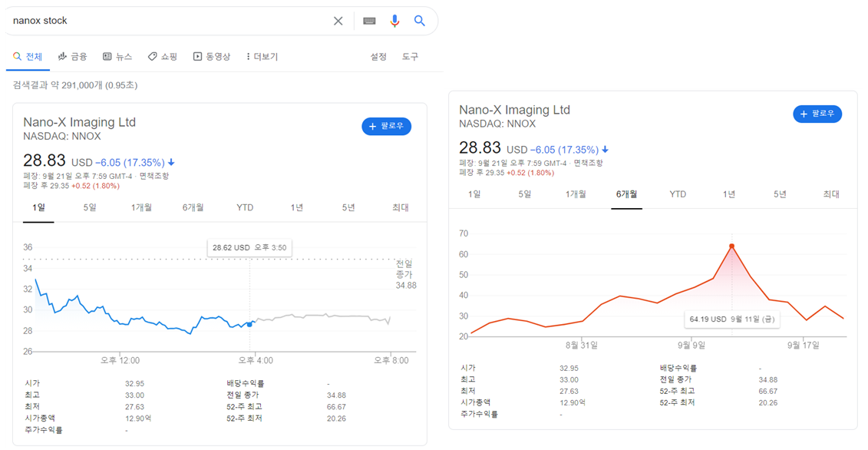Click the 28.83 price in the red chart card
Viewport: 868px width, 450px height.
pos(480,148)
